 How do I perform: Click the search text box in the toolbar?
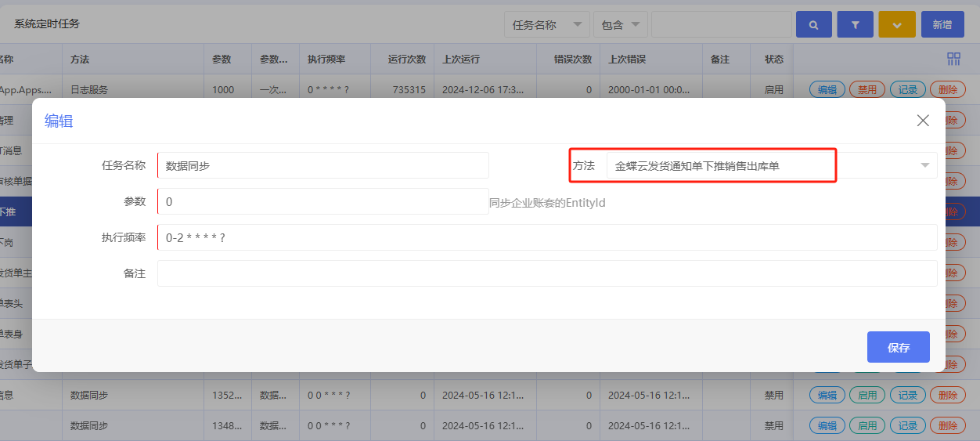click(721, 25)
